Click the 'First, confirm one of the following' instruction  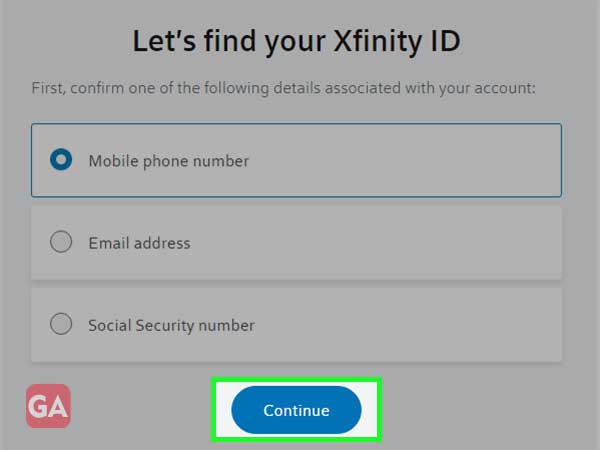coord(284,88)
